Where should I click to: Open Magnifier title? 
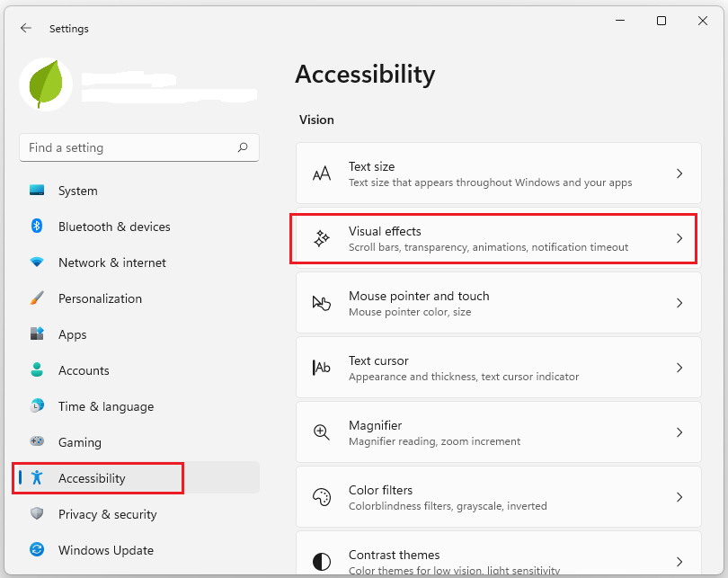click(x=375, y=425)
